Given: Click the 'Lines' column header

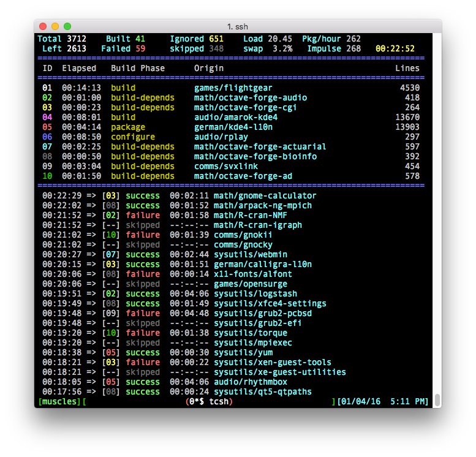Looking at the screenshot, I should pyautogui.click(x=407, y=68).
